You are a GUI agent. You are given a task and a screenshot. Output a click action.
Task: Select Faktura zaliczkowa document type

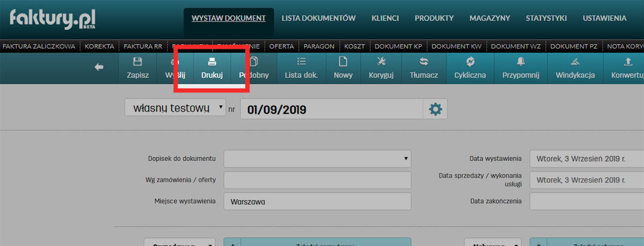39,46
